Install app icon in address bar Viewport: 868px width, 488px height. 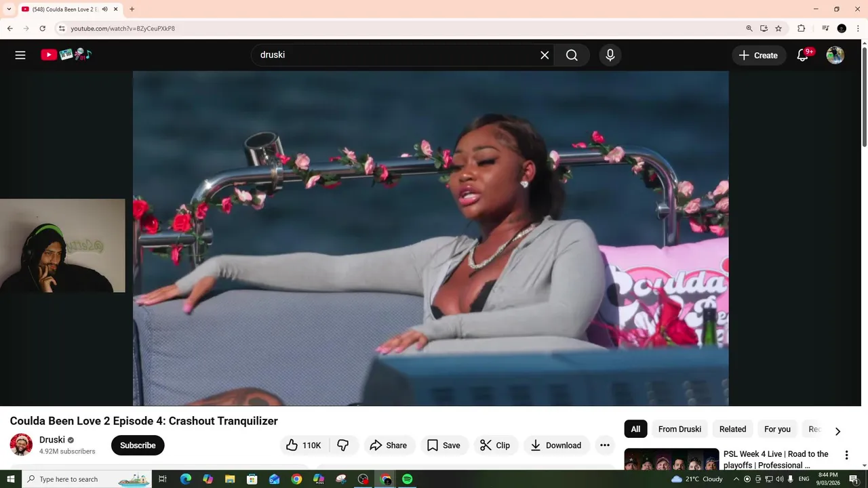tap(764, 28)
